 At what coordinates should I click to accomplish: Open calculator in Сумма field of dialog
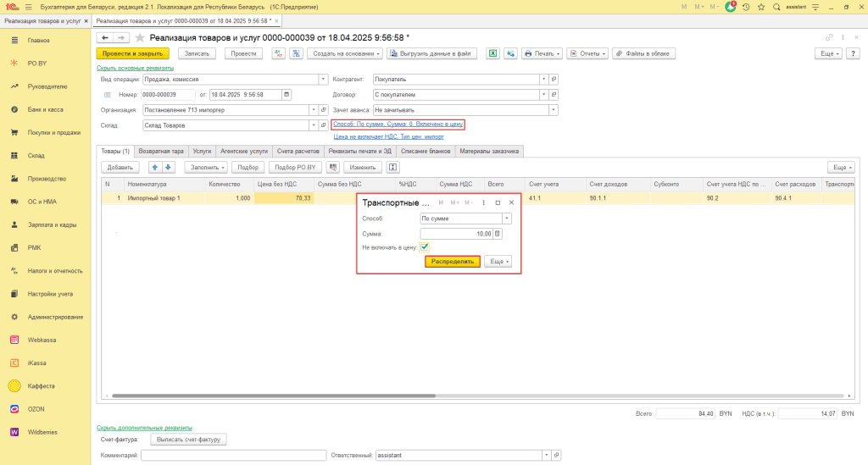click(497, 234)
